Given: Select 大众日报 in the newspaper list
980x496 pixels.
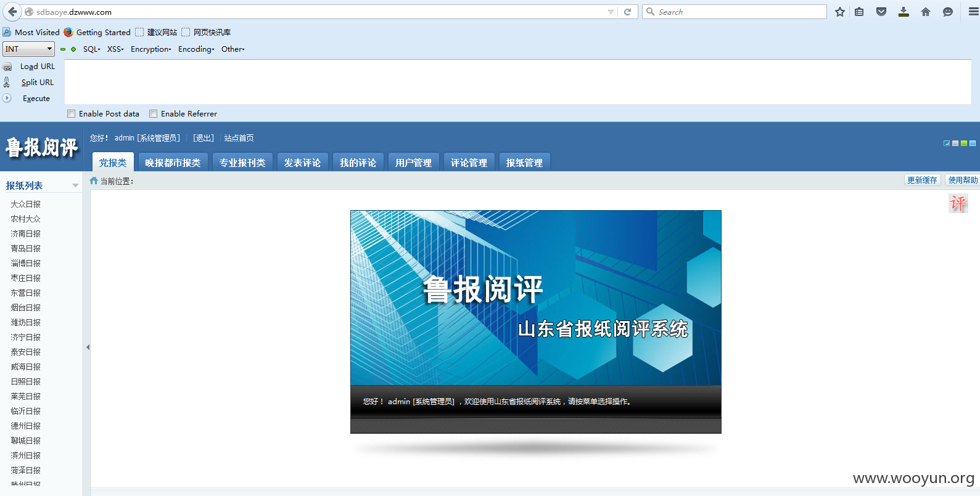Looking at the screenshot, I should point(26,204).
